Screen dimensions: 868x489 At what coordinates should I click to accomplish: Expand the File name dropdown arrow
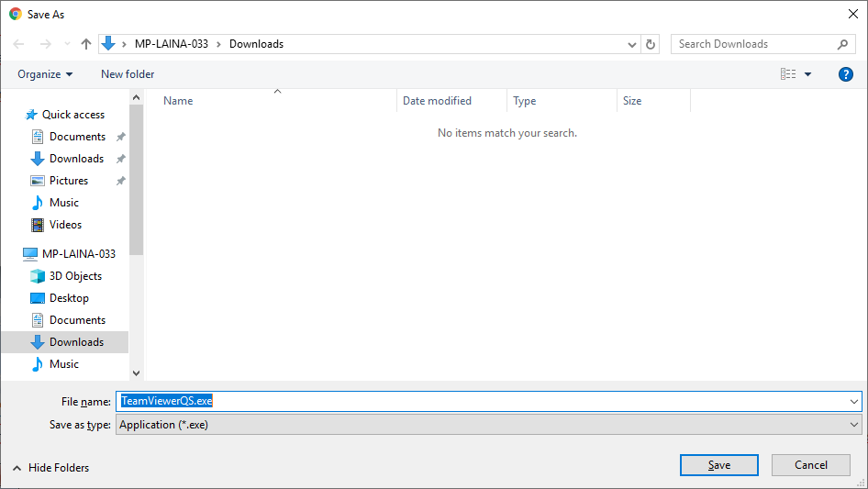pos(853,402)
